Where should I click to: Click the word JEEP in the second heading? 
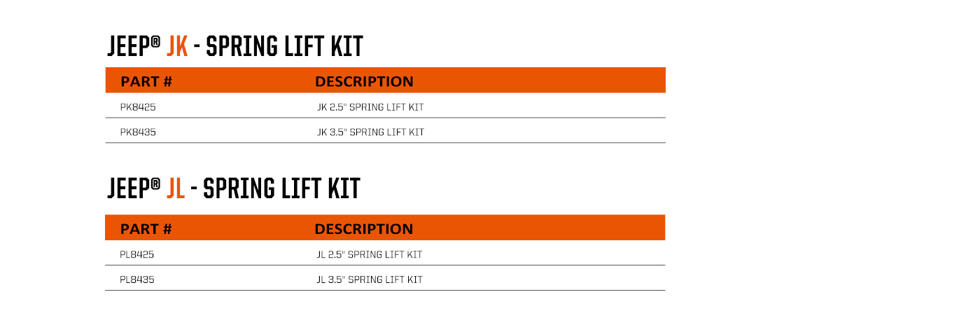point(129,188)
